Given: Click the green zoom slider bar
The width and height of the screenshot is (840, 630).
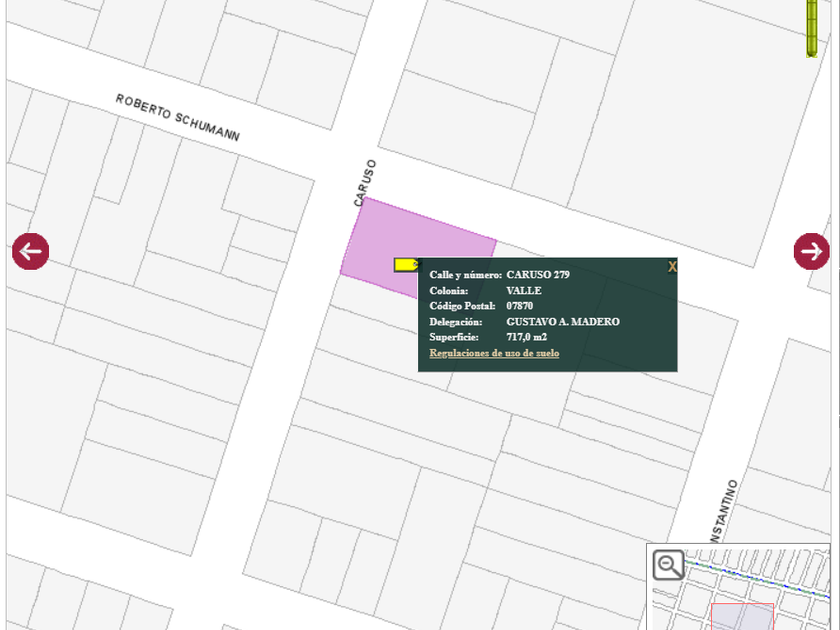Looking at the screenshot, I should [x=813, y=28].
